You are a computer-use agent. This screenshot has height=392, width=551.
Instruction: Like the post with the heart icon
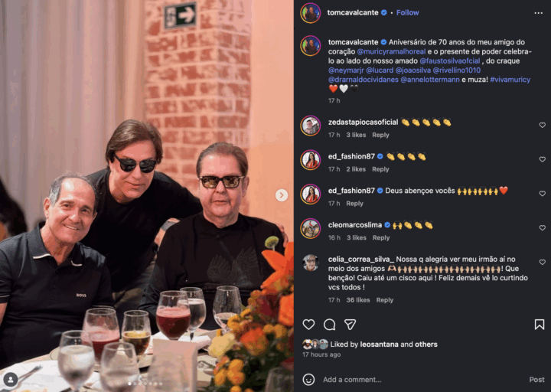click(308, 325)
